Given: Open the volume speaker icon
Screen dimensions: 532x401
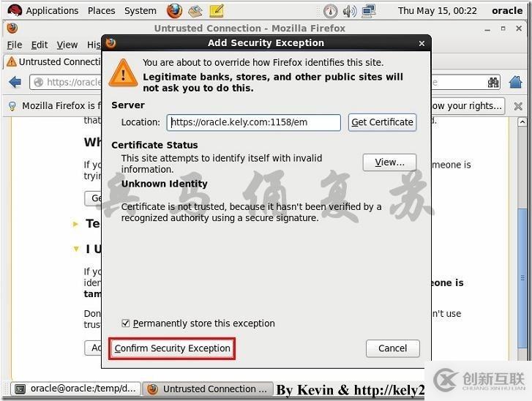Looking at the screenshot, I should pyautogui.click(x=349, y=11).
